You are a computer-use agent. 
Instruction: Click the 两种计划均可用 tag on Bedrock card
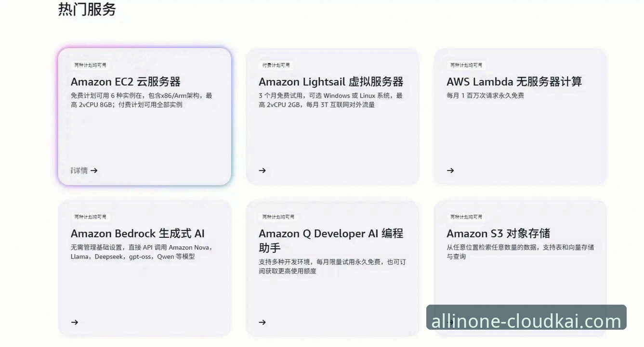[x=90, y=217]
